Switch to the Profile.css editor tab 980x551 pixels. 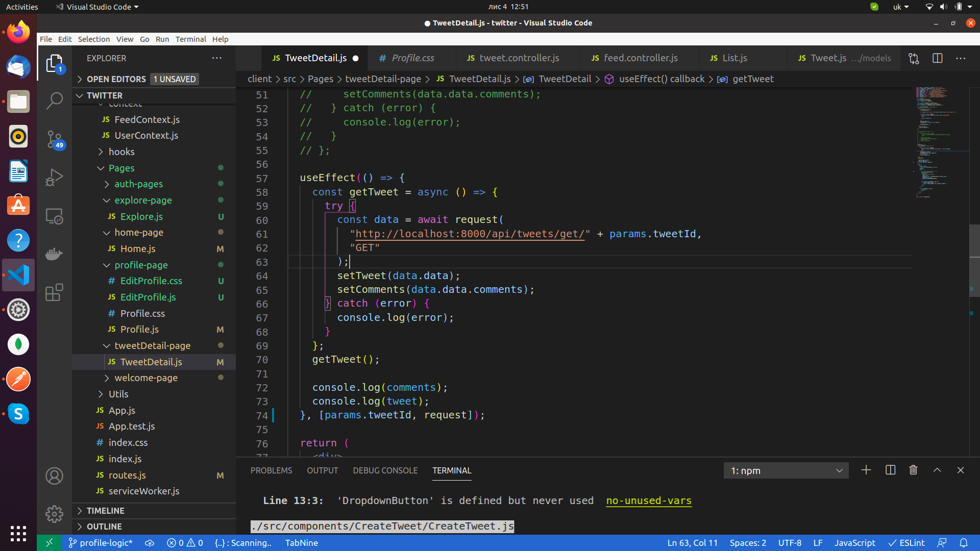[412, 58]
